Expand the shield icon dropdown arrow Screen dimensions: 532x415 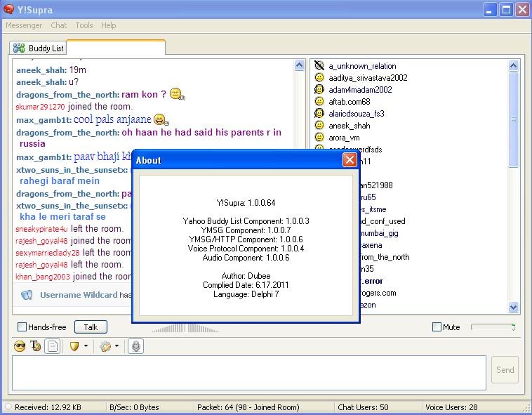click(x=86, y=346)
